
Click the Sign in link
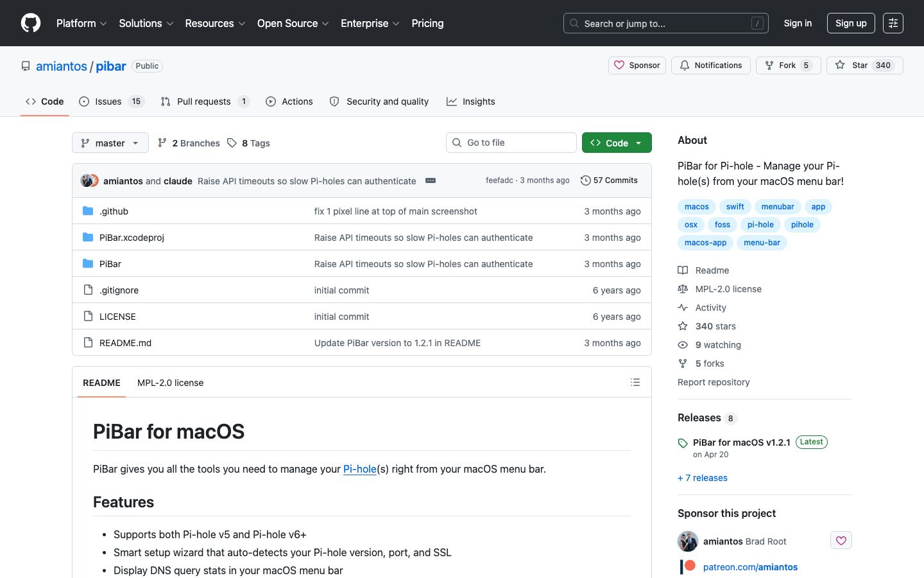pos(798,23)
